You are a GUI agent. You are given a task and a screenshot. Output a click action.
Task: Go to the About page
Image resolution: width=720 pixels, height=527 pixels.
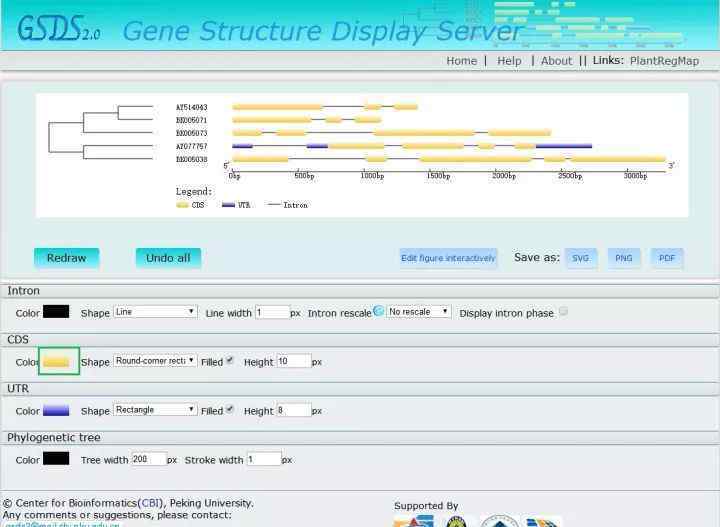(x=557, y=61)
